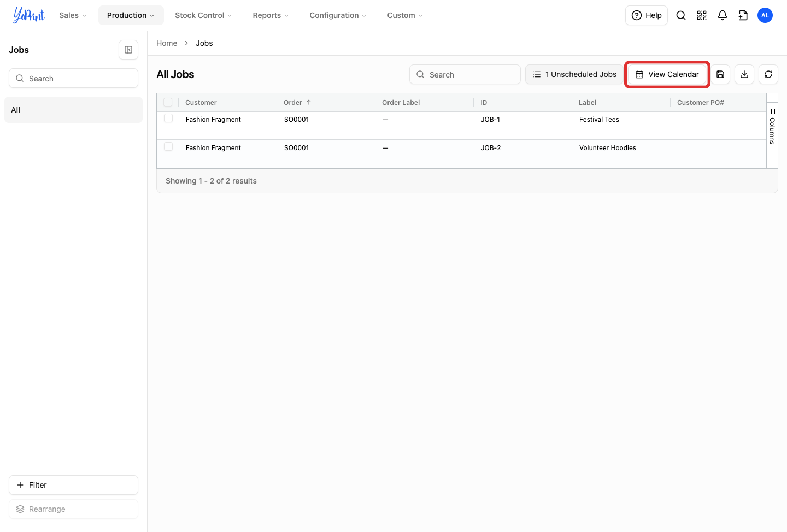Open the JOB-1 cell

(x=491, y=120)
